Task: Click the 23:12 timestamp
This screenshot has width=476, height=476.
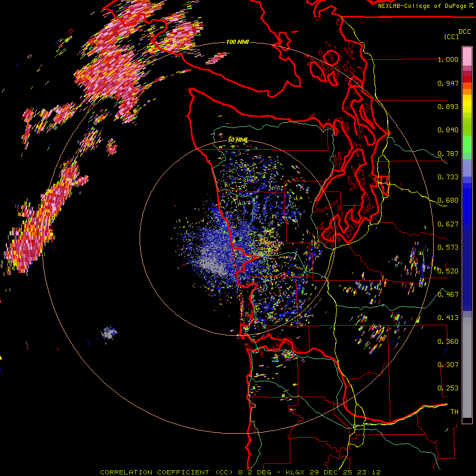Action: 368,472
